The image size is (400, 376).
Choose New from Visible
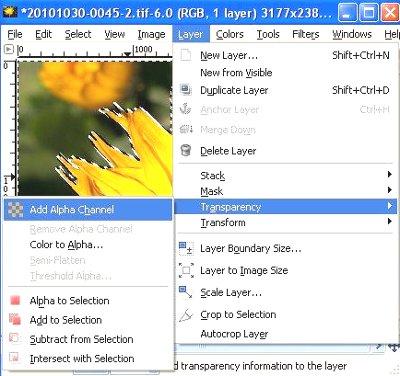[x=286, y=72]
